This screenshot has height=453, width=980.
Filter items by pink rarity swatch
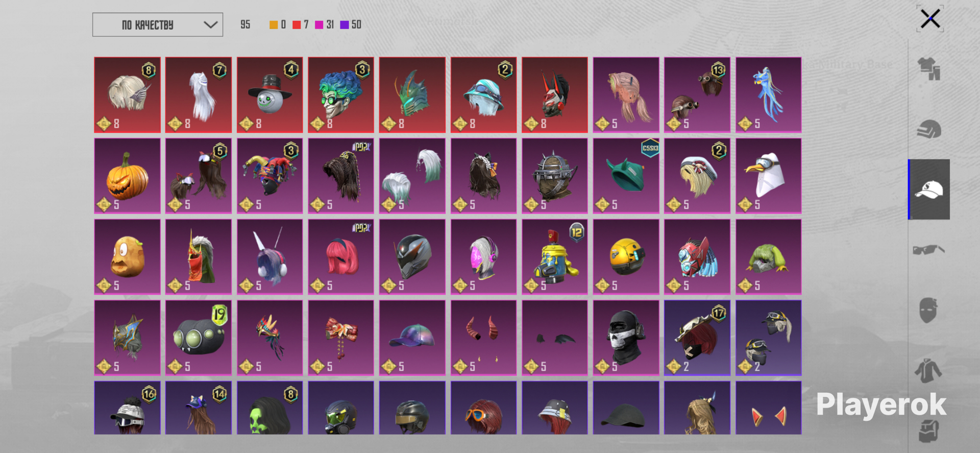click(319, 25)
